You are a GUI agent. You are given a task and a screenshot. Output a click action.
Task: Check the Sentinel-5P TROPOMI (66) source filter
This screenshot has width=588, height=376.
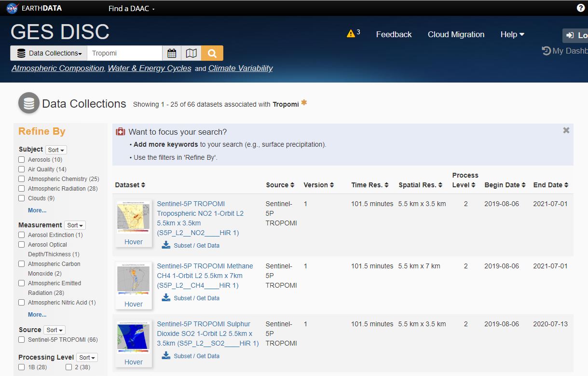pyautogui.click(x=21, y=339)
